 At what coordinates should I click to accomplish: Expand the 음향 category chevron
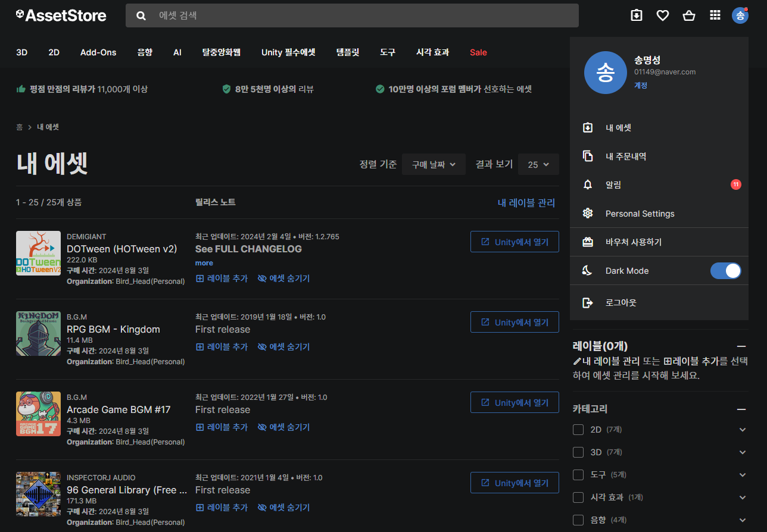743,520
